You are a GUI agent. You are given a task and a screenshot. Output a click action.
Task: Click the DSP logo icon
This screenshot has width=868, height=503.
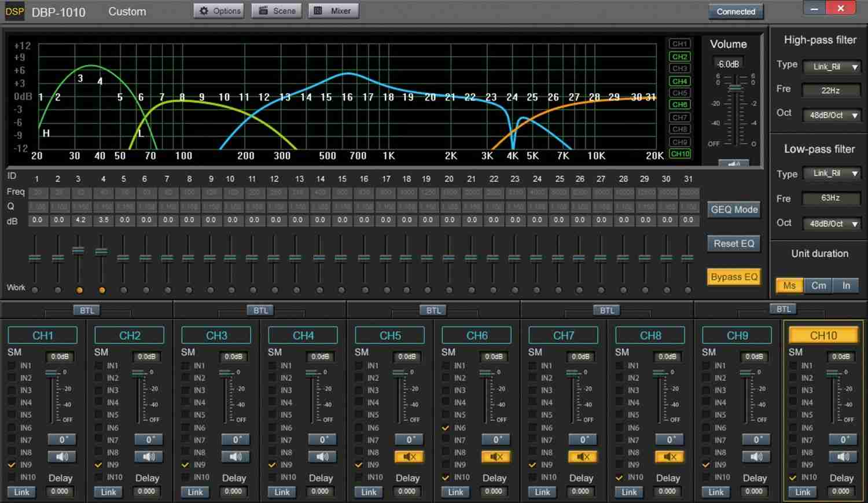click(14, 12)
